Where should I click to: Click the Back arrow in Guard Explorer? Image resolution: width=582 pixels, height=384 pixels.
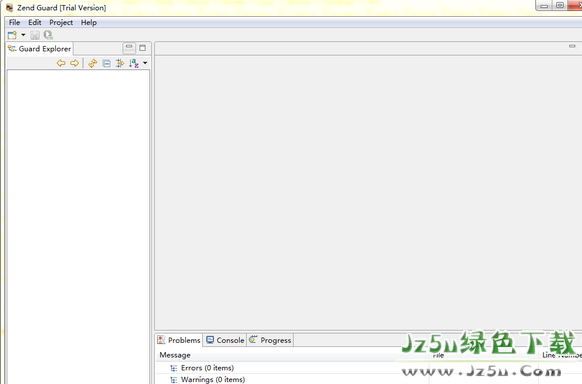click(x=61, y=63)
